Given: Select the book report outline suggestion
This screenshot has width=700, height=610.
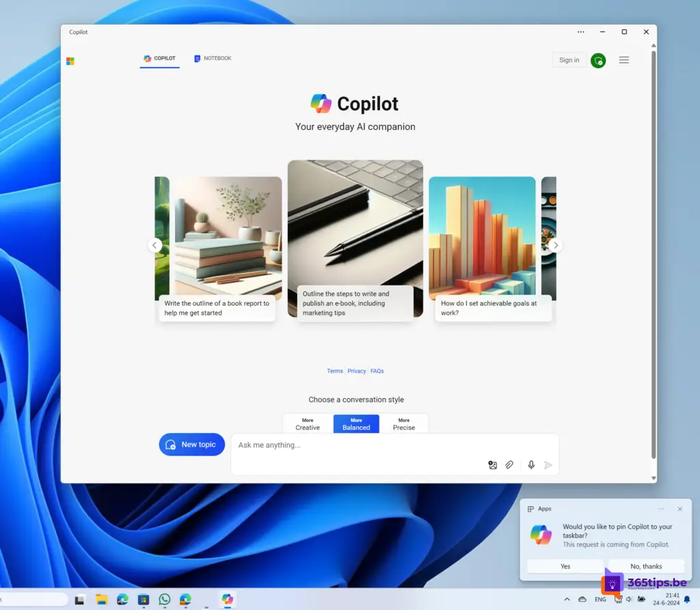Looking at the screenshot, I should 217,308.
